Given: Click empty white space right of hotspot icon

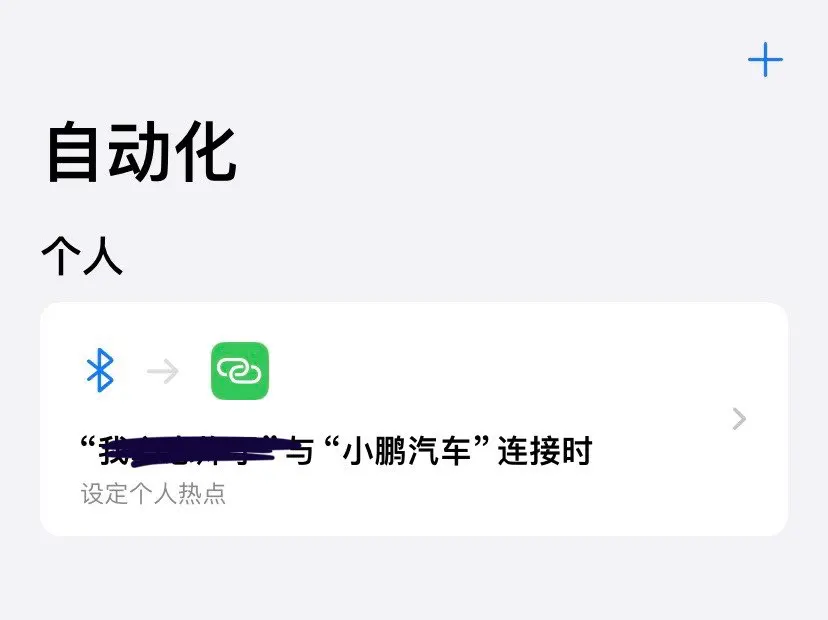Looking at the screenshot, I should click(x=475, y=371).
